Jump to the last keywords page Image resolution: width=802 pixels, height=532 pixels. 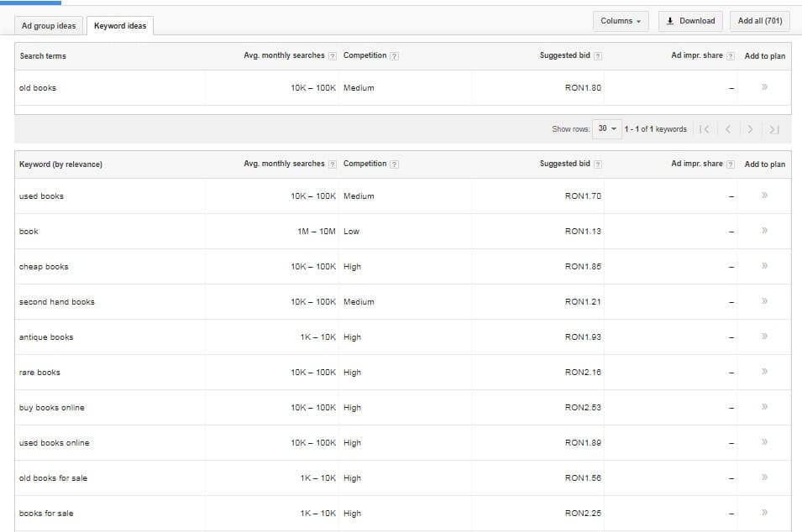tap(773, 128)
